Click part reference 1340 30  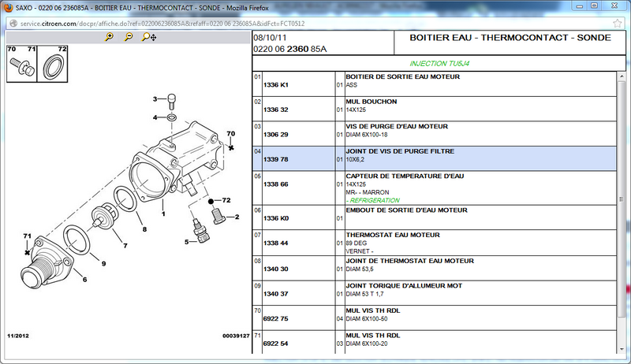click(x=275, y=269)
